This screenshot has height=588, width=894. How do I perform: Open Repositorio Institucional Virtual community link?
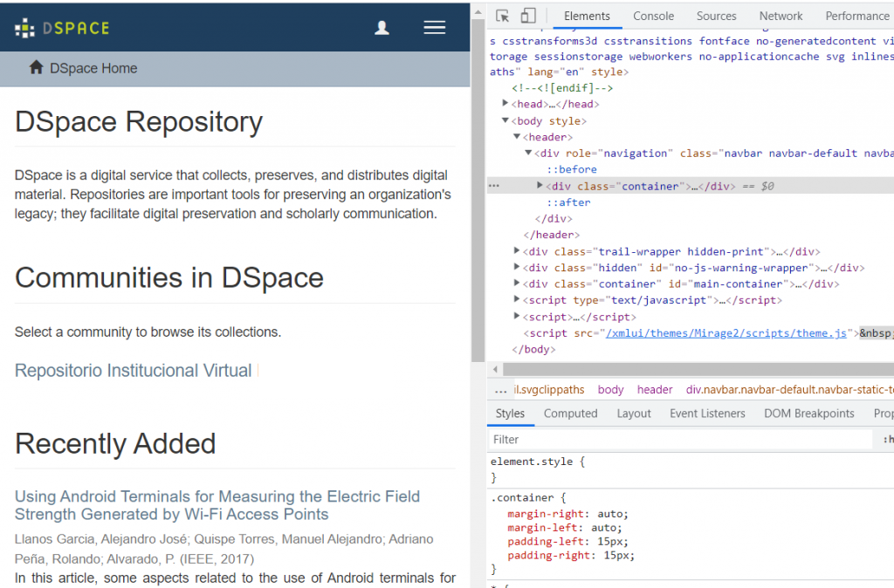coord(133,371)
